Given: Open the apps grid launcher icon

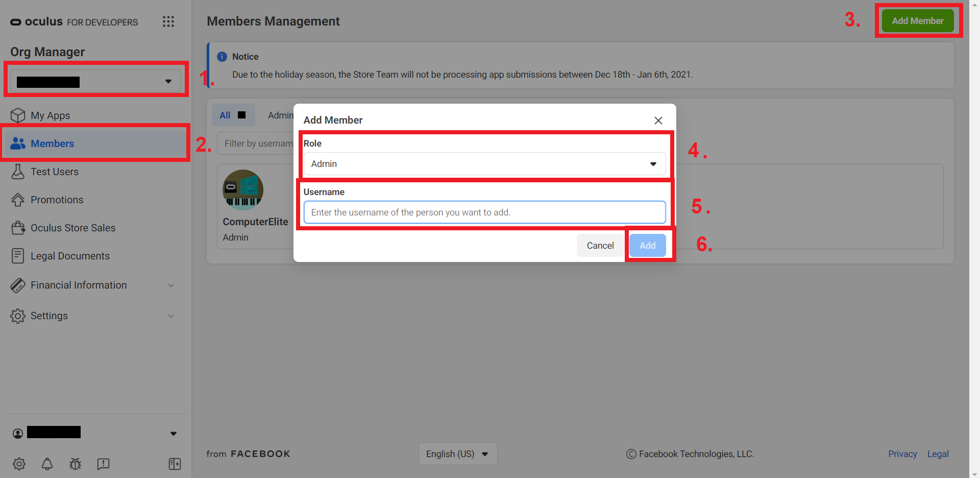Looking at the screenshot, I should pos(168,21).
